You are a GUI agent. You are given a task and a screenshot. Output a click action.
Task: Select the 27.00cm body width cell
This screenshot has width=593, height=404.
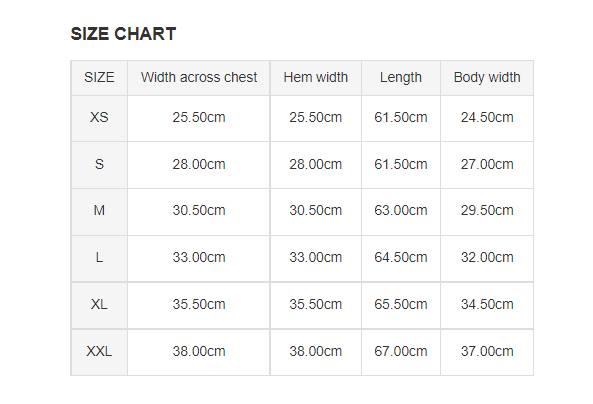tap(487, 165)
